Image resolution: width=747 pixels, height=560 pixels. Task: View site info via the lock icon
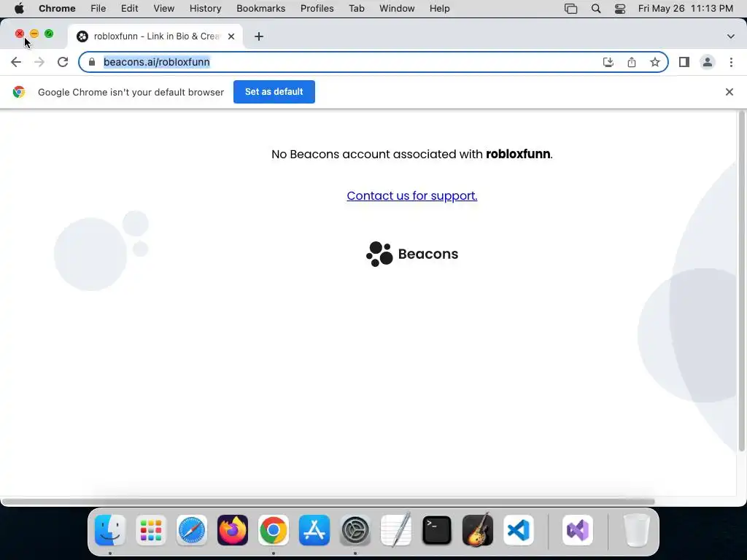click(92, 62)
